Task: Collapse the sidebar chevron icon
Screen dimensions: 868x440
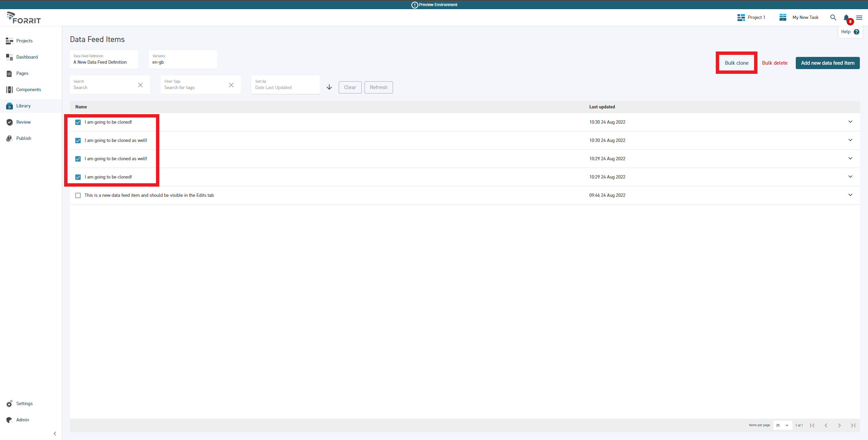Action: 55,434
